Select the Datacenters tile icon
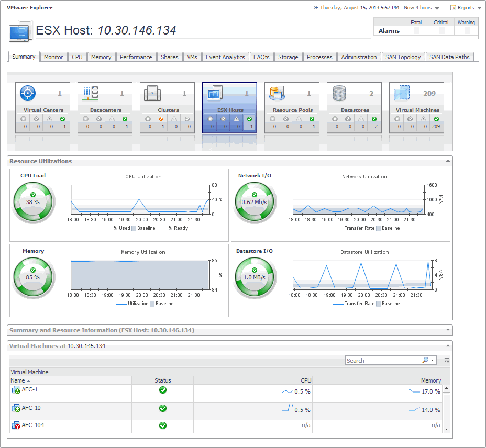 pyautogui.click(x=90, y=93)
